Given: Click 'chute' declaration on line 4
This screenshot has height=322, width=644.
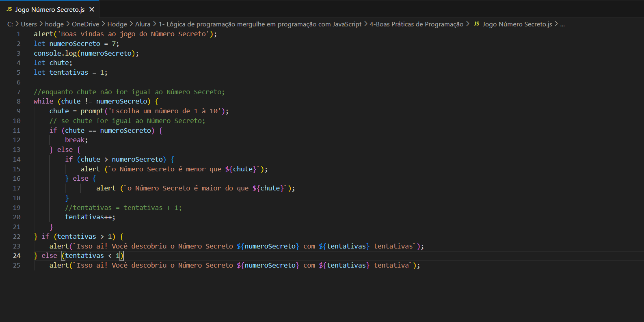Looking at the screenshot, I should 59,63.
